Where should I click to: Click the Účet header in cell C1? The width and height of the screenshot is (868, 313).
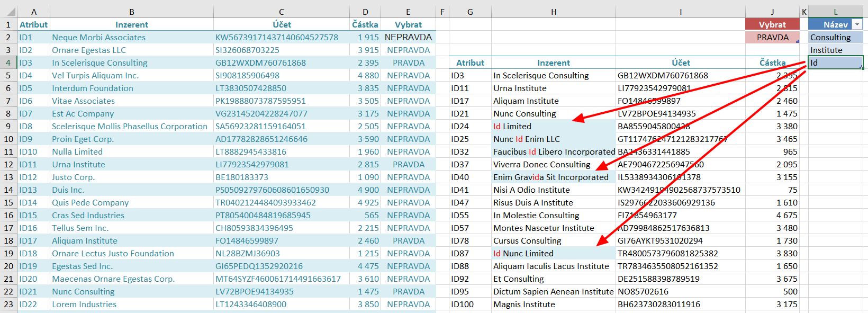[282, 24]
